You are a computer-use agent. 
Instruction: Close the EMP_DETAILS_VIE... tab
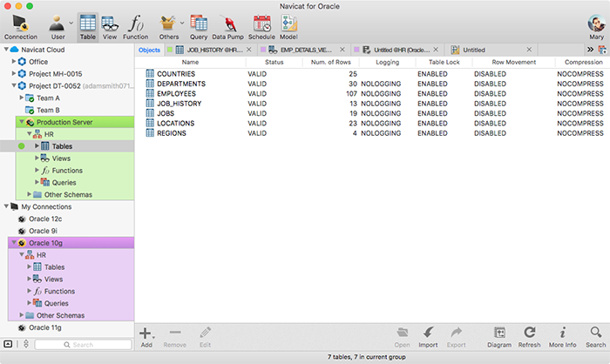click(342, 50)
